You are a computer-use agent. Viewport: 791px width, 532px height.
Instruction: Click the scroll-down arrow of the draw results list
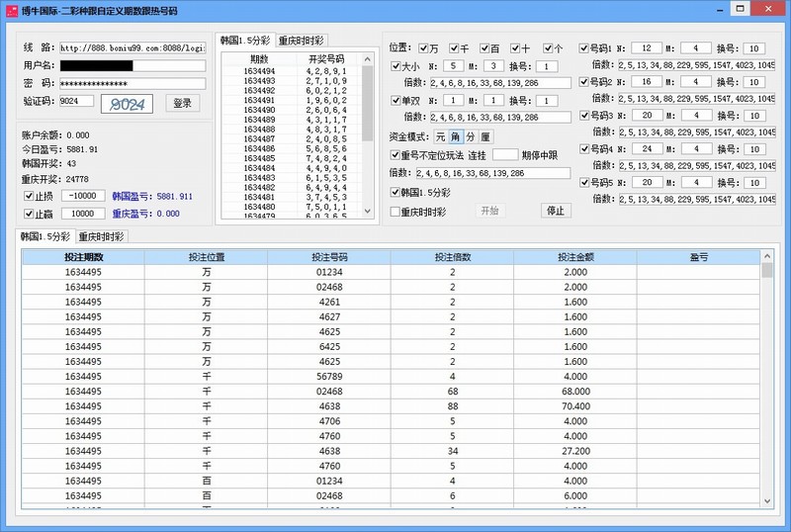pos(368,213)
